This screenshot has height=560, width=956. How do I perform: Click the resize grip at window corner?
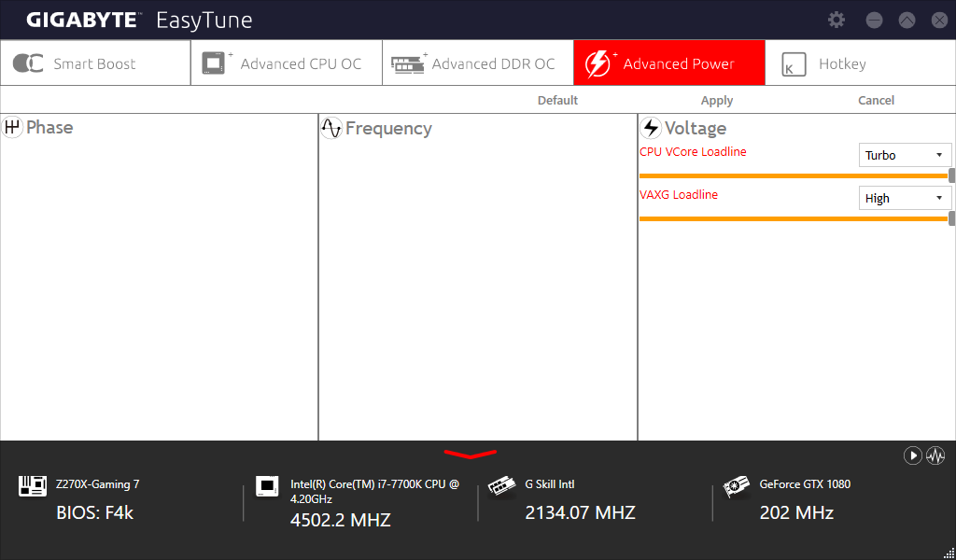[x=949, y=553]
